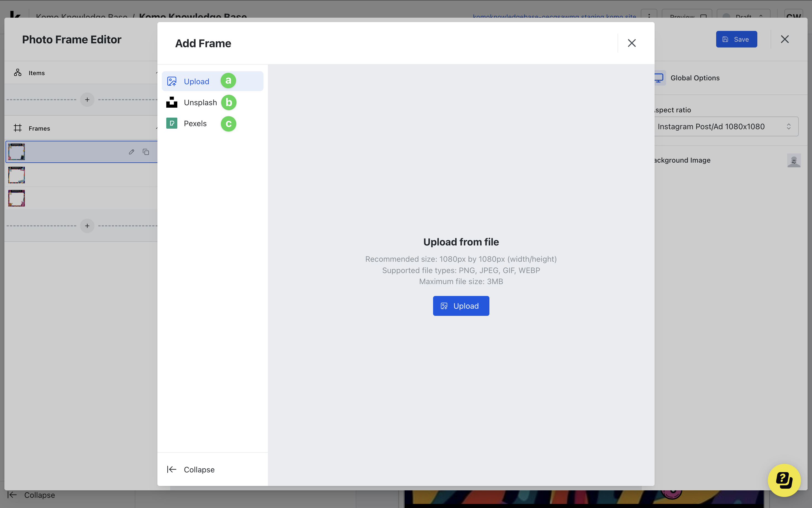Click the edit pencil on first frame
Image resolution: width=812 pixels, height=508 pixels.
(131, 152)
